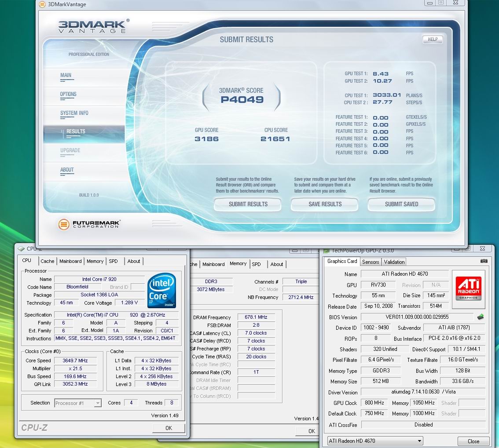Viewport: 499px width, 448px height.
Task: Click the GPU Clock 800 MHz field
Action: [x=374, y=403]
